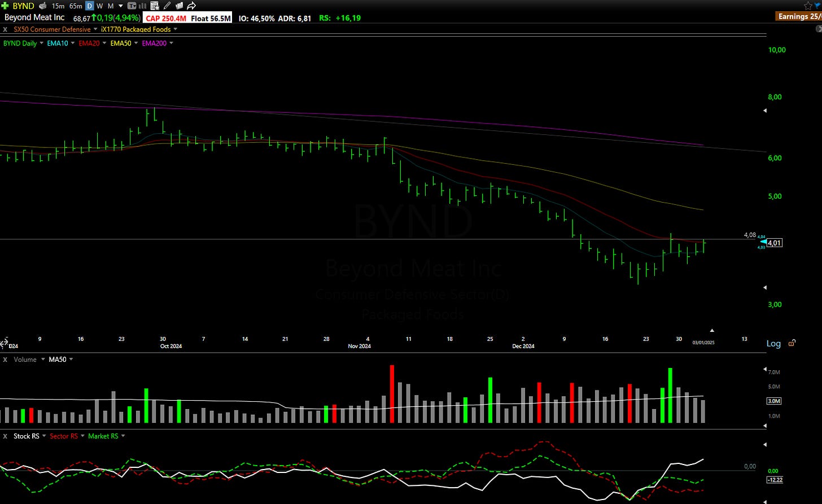Click the 4,01 current price label
822x504 pixels.
(775, 243)
